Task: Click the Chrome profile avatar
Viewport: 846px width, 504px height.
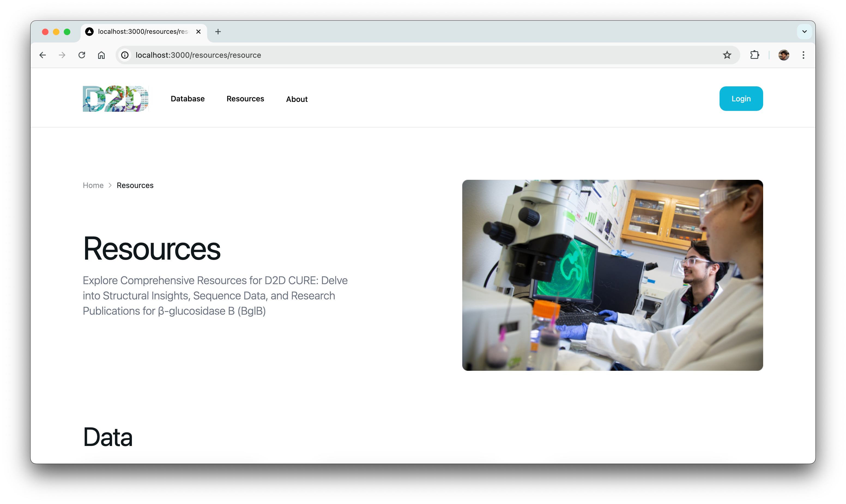Action: (x=784, y=55)
